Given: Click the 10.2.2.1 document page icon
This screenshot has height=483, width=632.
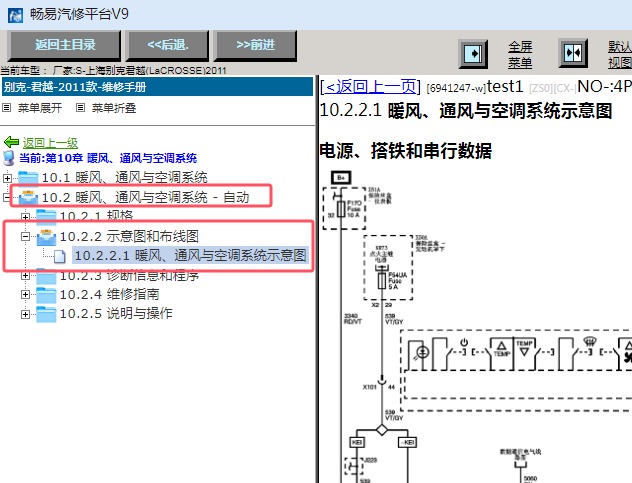Looking at the screenshot, I should coord(60,256).
